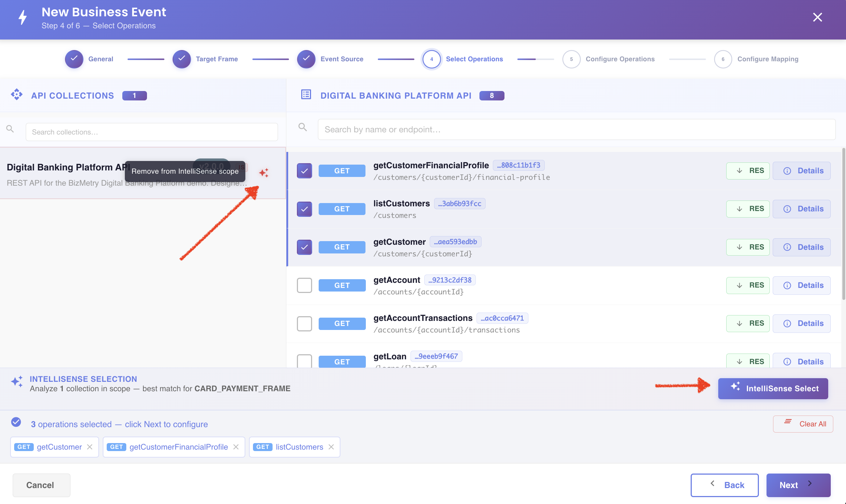846x504 pixels.
Task: Click the operations list icon beside Digital Banking Platform API
Action: (306, 95)
